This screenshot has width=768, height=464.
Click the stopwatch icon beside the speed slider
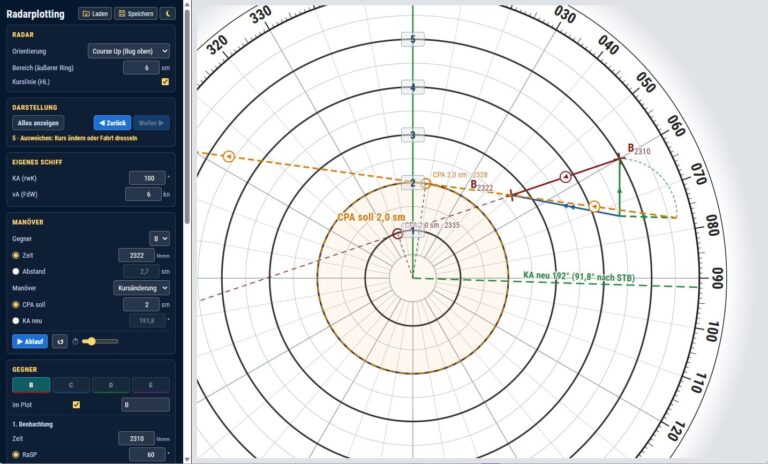tap(75, 342)
